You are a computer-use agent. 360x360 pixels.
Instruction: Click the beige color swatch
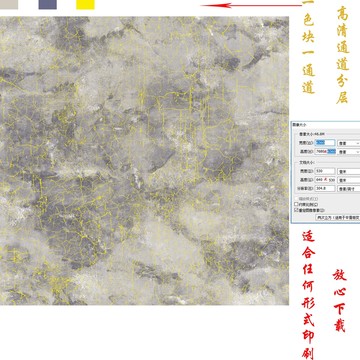tap(9, 4)
